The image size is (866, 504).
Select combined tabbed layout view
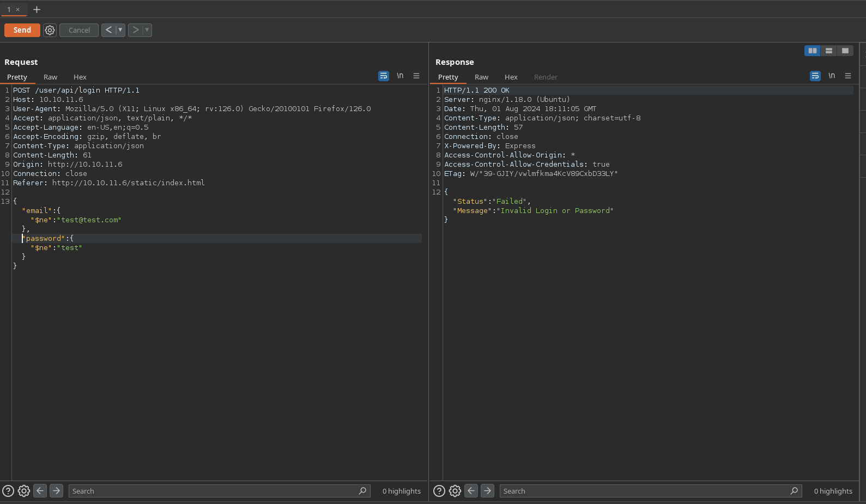pos(845,51)
